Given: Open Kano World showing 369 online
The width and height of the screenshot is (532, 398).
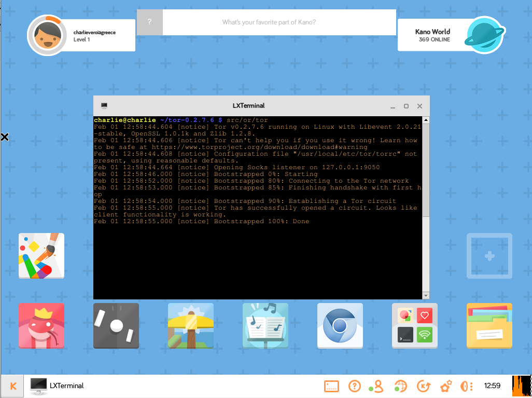Looking at the screenshot, I should pyautogui.click(x=451, y=35).
